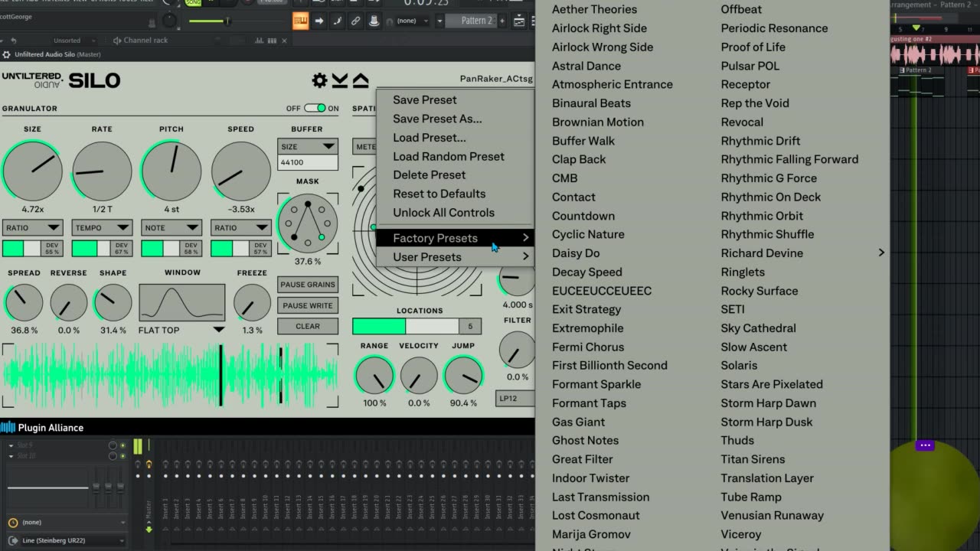This screenshot has height=551, width=980.
Task: Toggle the DEV 57% button under SPEED
Action: (261, 249)
